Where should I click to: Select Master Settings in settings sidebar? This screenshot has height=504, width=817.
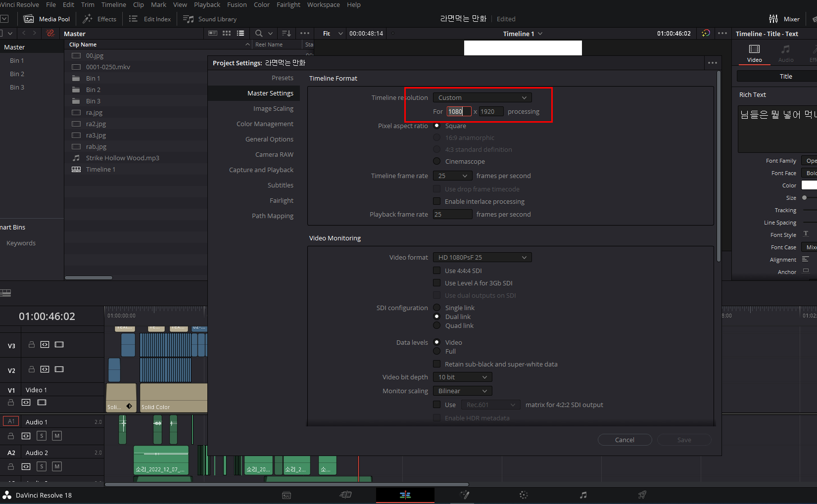(254, 93)
